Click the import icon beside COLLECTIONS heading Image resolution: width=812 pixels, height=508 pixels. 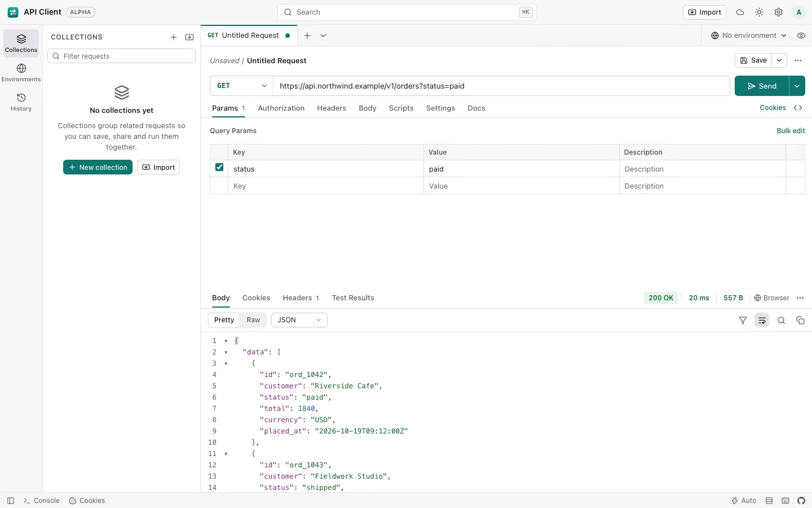(189, 37)
